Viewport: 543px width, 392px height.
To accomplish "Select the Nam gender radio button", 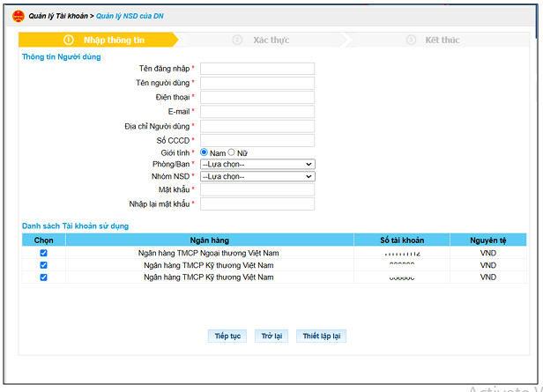I will coord(204,152).
